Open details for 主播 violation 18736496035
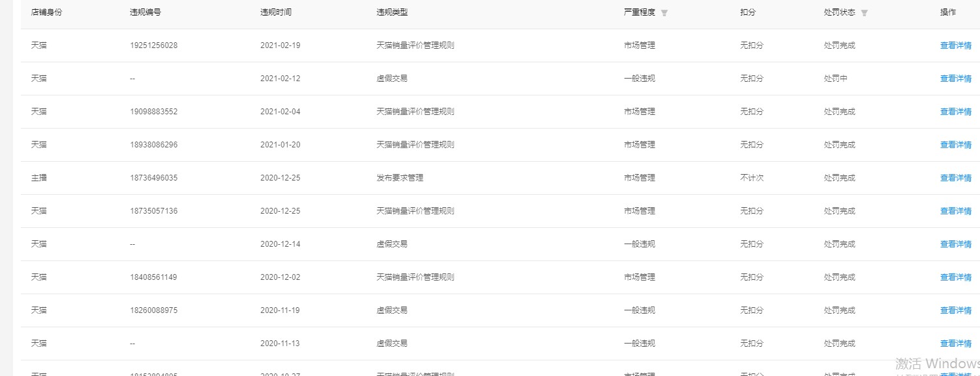Viewport: 980px width, 376px height. pos(956,178)
